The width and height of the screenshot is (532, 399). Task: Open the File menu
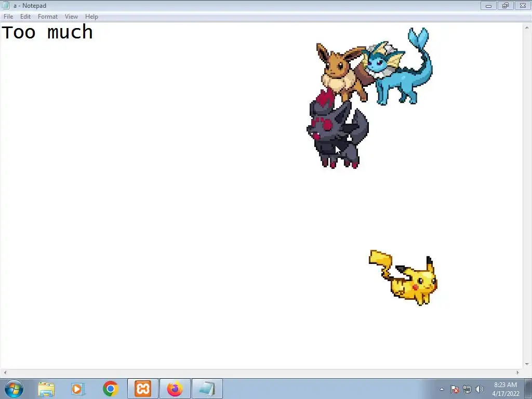point(8,16)
